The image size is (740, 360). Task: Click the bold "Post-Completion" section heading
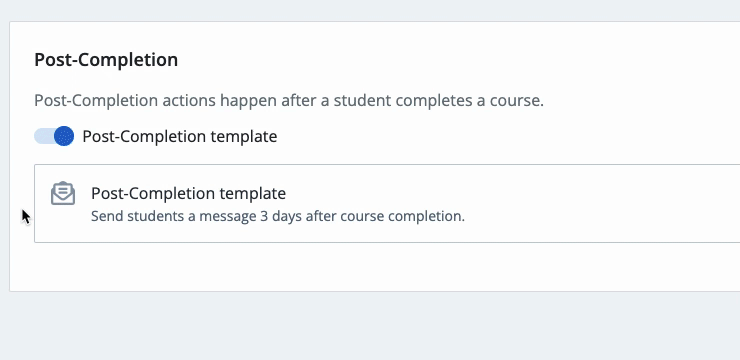(x=106, y=60)
